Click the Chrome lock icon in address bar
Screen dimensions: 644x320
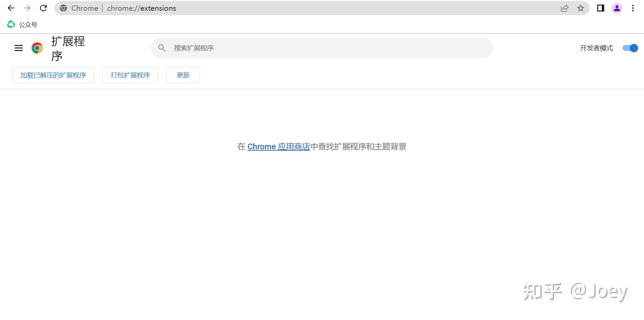point(63,8)
